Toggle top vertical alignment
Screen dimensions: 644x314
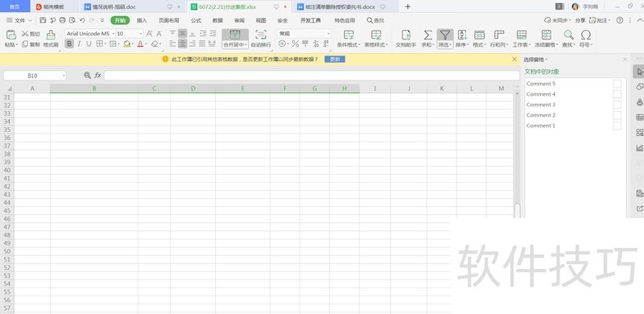pos(173,33)
